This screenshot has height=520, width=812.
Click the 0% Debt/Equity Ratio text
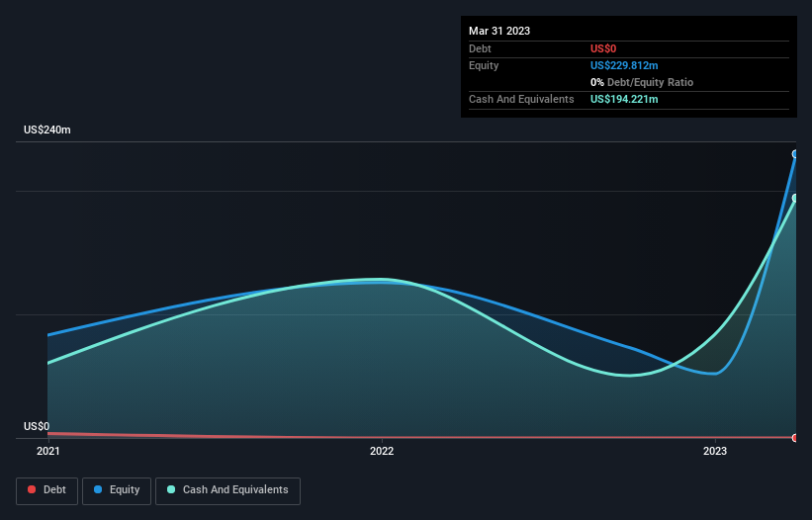tap(642, 82)
